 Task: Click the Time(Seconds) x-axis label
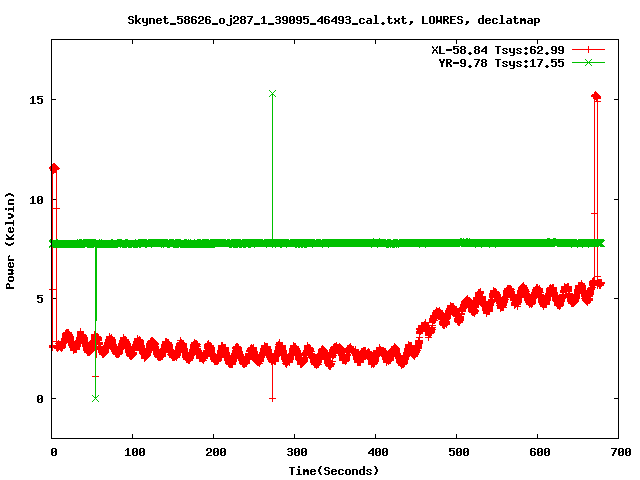333,471
